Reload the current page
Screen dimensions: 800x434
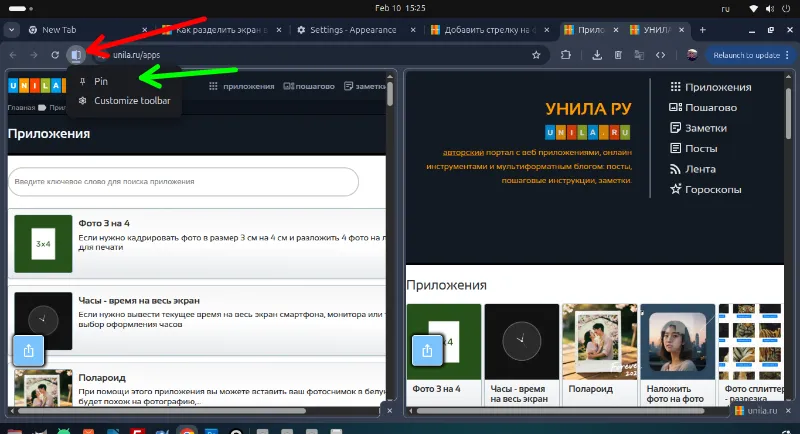55,55
